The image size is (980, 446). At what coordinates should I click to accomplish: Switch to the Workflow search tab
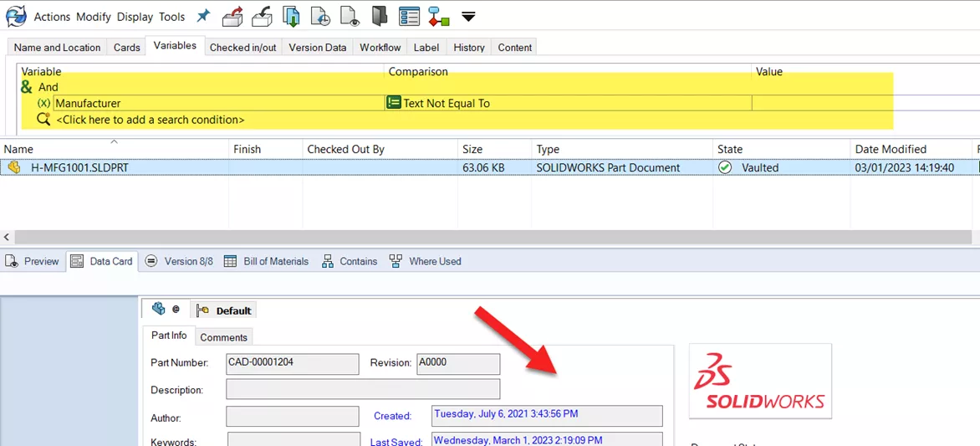380,48
